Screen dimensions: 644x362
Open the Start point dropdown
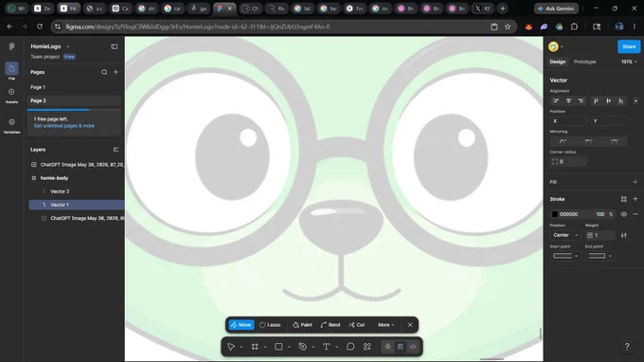[x=565, y=256]
